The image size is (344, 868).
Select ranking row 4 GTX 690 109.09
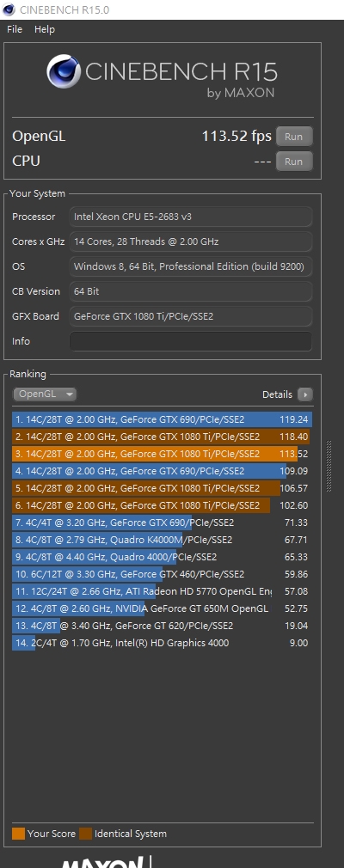tap(163, 471)
